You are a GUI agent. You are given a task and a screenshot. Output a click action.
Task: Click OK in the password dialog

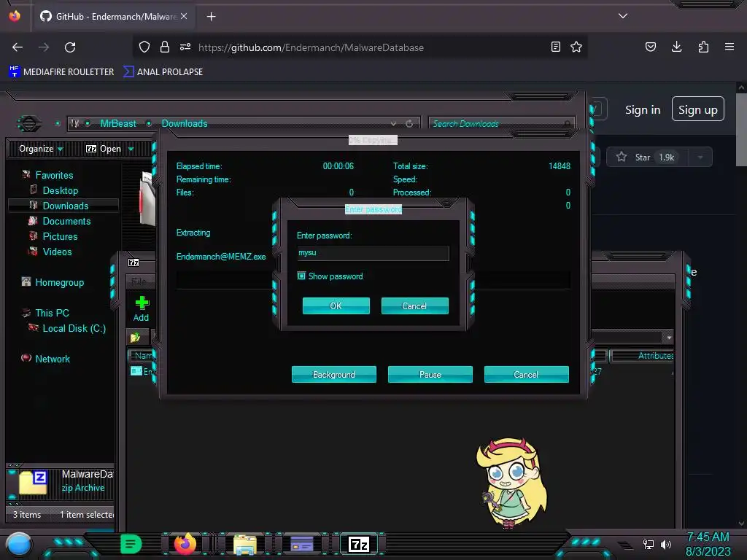336,306
